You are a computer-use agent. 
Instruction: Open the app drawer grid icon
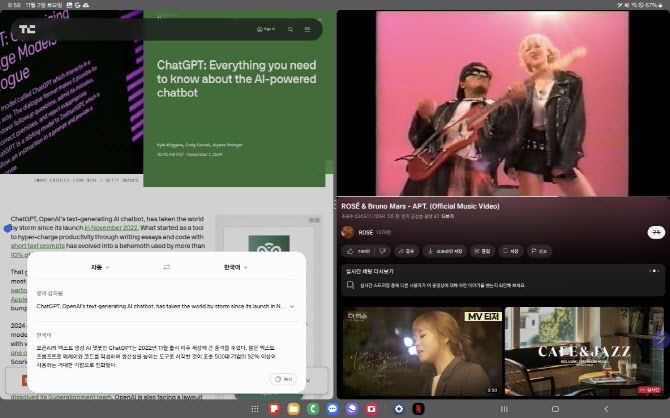[x=256, y=408]
